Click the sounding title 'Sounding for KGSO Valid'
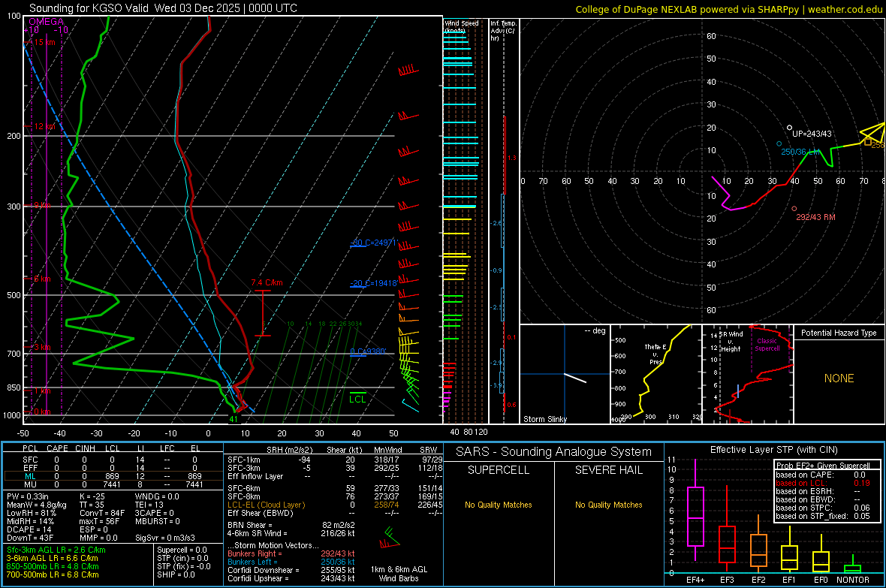This screenshot has height=588, width=886. (89, 8)
